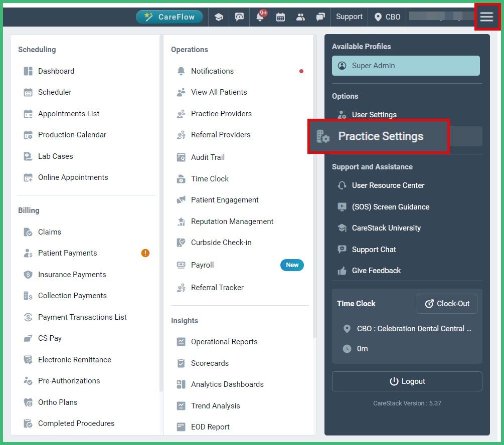Open User Resource Center
This screenshot has height=445, width=504.
(388, 185)
